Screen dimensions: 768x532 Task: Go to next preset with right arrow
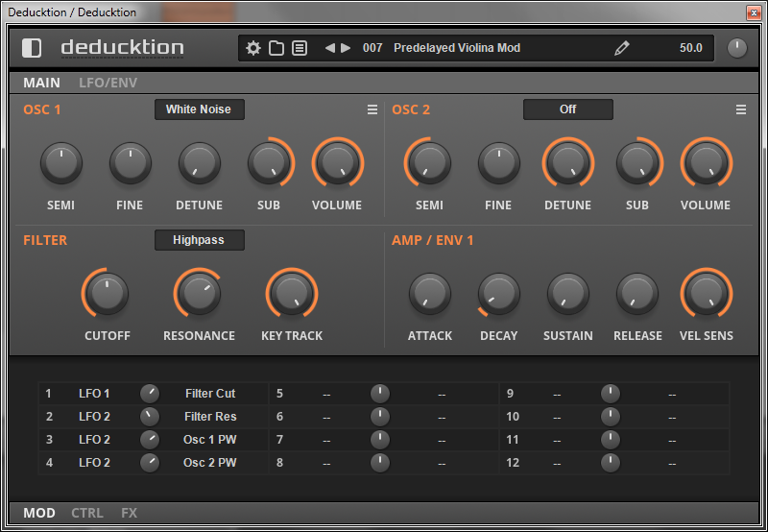346,48
